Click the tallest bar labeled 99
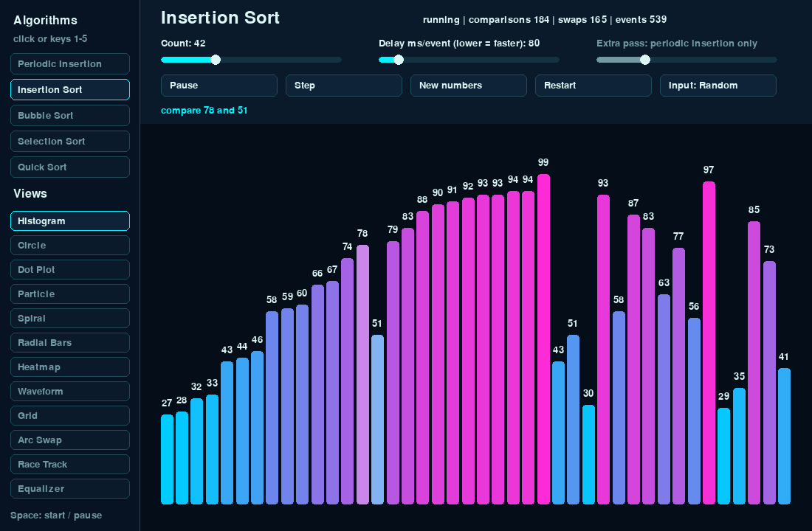The width and height of the screenshot is (812, 531). (543, 339)
